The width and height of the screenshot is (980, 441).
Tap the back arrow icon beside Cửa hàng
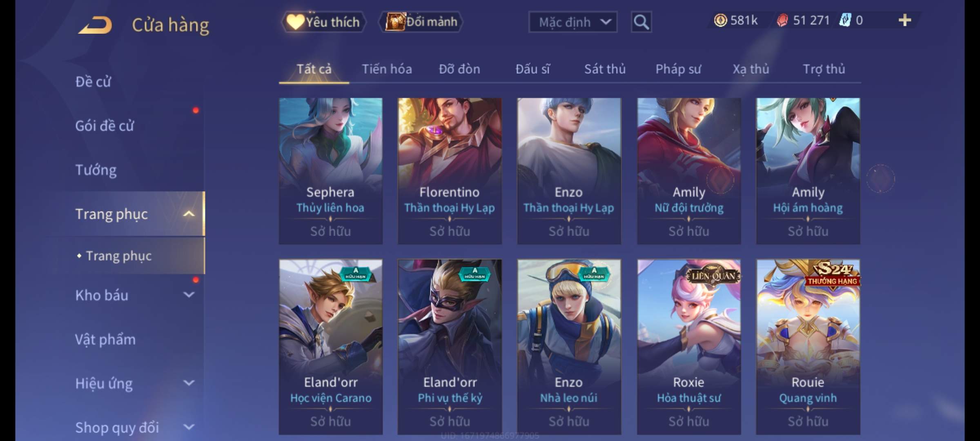[96, 24]
